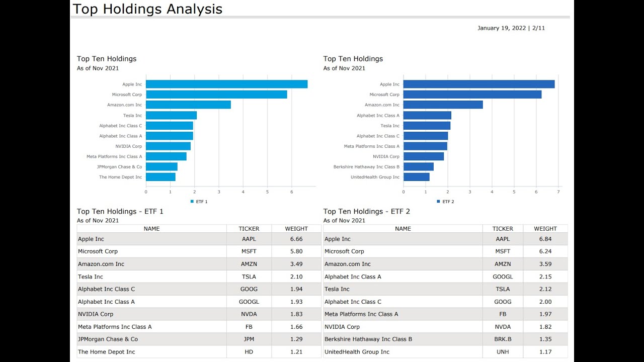Click the weight value 2.00
The width and height of the screenshot is (644, 362).
coord(545,302)
